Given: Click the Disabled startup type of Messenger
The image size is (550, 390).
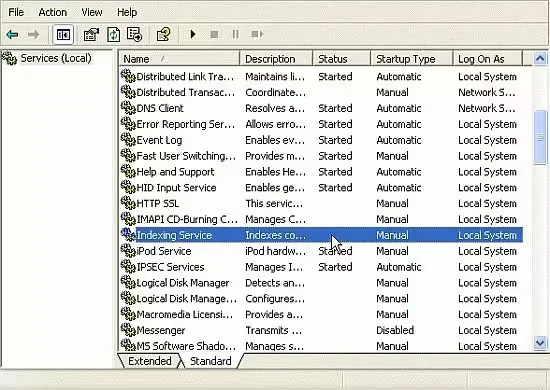Looking at the screenshot, I should [x=395, y=330].
